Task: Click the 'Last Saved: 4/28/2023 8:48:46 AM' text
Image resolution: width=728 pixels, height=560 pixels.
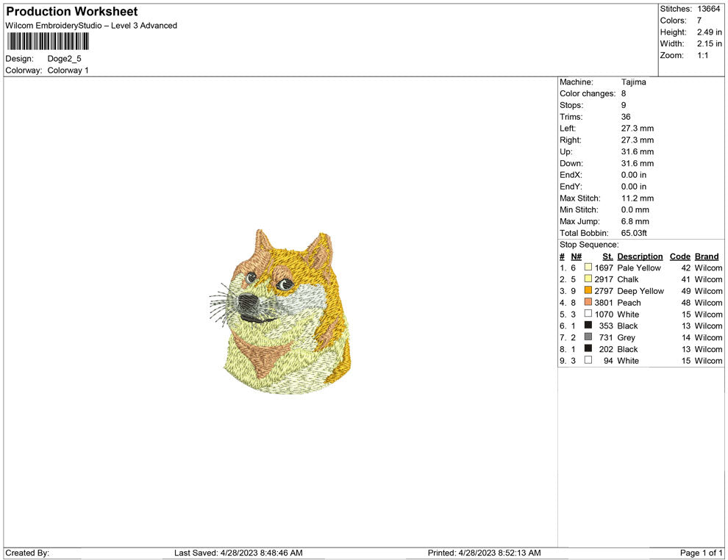Action: 238,553
